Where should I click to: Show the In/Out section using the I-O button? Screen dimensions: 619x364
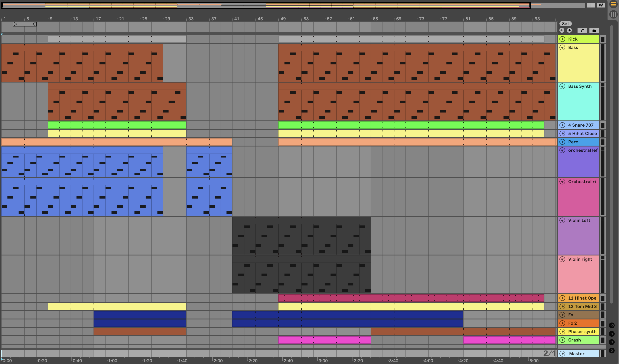[612, 325]
